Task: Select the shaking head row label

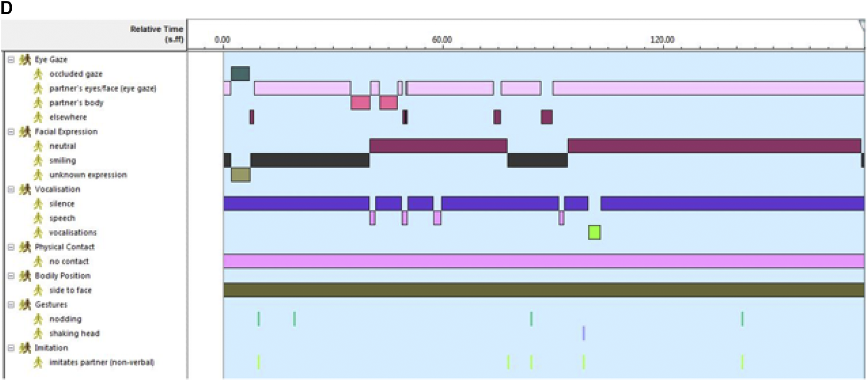Action: pos(74,333)
